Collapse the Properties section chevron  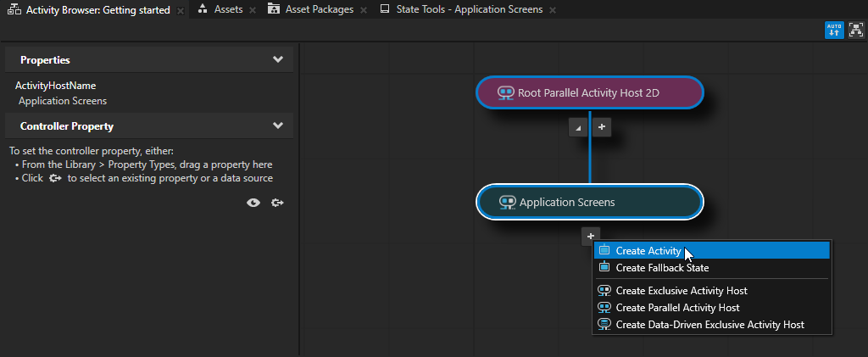(x=278, y=59)
